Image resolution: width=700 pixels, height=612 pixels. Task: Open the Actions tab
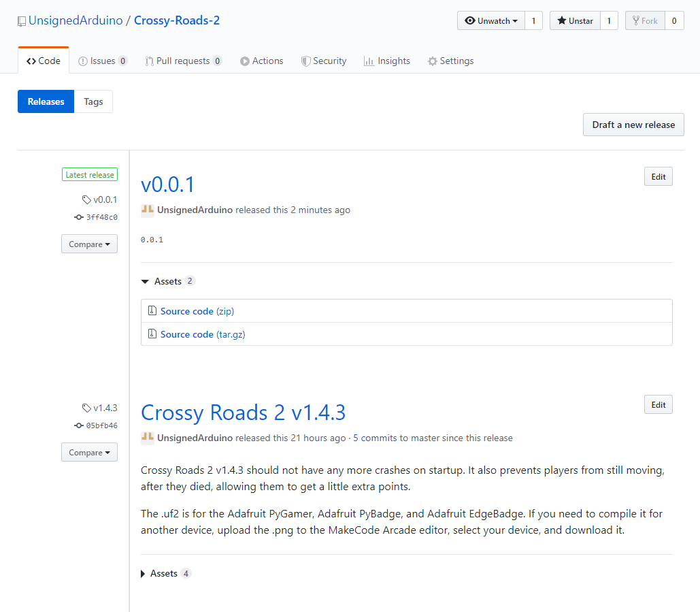pyautogui.click(x=262, y=61)
